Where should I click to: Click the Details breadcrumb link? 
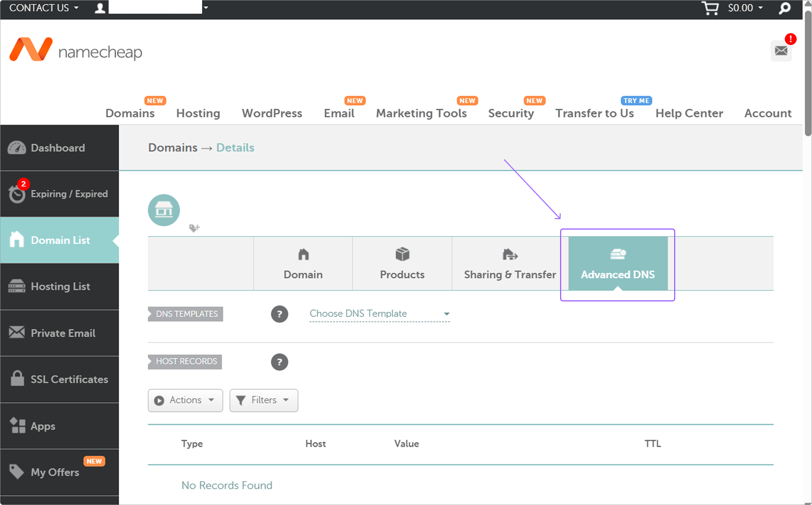tap(235, 148)
